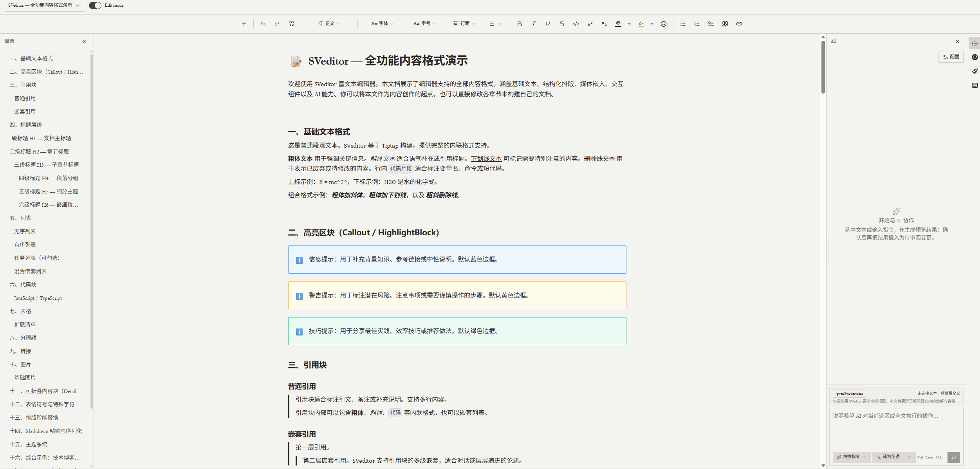
Task: Clear text formatting
Action: click(291, 24)
